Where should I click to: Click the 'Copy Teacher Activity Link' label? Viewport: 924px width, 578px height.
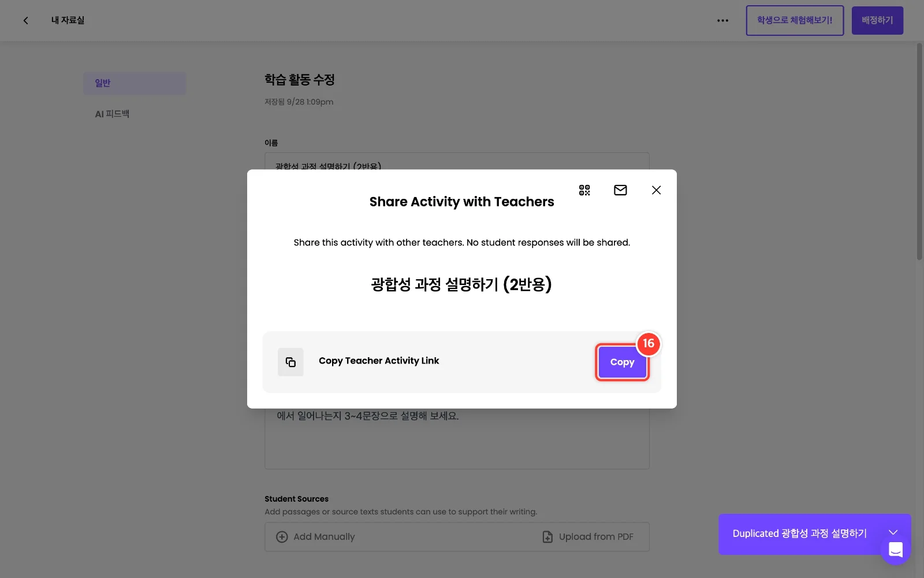[x=379, y=361]
